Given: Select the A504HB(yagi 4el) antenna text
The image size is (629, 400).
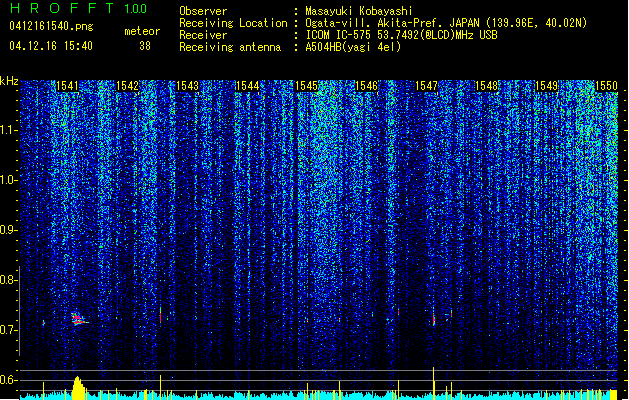Looking at the screenshot, I should pos(353,47).
